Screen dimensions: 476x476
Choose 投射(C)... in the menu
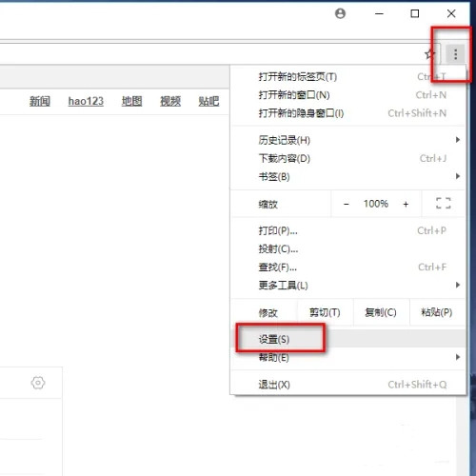(x=348, y=248)
